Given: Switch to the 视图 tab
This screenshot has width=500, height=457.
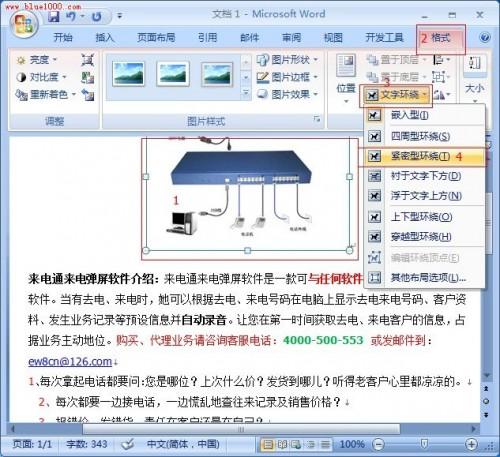Looking at the screenshot, I should pyautogui.click(x=333, y=37).
